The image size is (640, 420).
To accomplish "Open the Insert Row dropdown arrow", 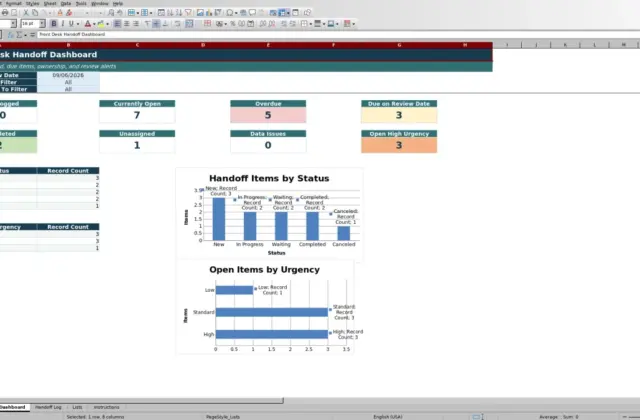I will pyautogui.click(x=138, y=13).
